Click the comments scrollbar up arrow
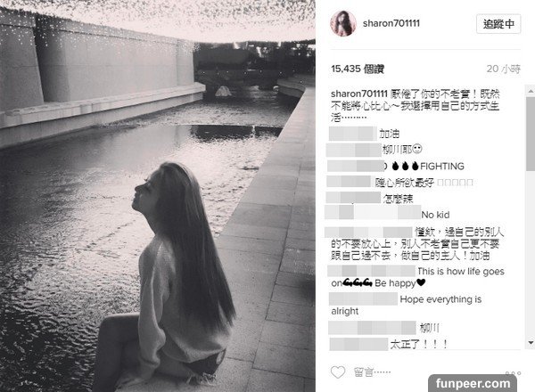The width and height of the screenshot is (535, 392). [x=531, y=91]
